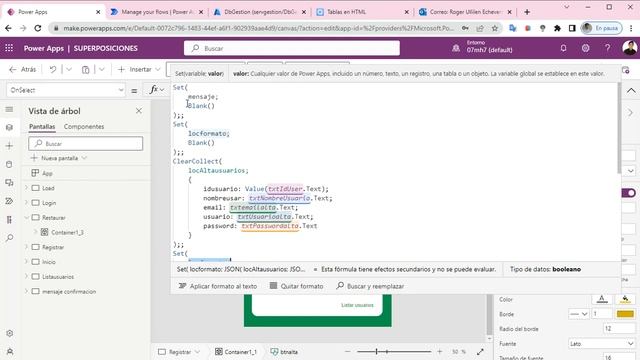The height and width of the screenshot is (360, 640).
Task: Switch to DbGestion browser tab
Action: coord(260,12)
